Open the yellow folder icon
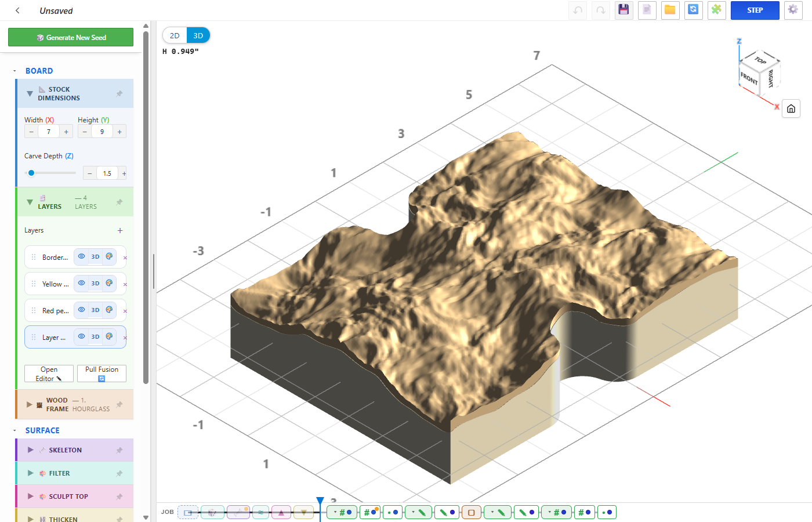Viewport: 812px width, 522px height. coord(670,10)
